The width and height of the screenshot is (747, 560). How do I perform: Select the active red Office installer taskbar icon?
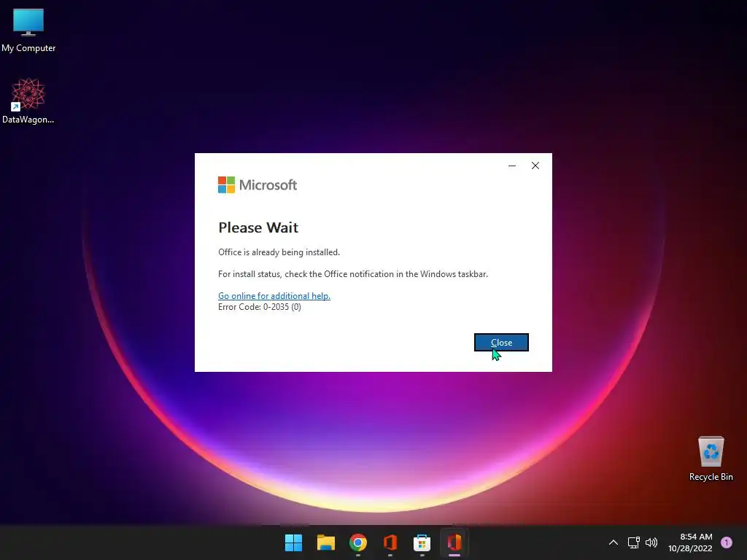click(x=454, y=542)
